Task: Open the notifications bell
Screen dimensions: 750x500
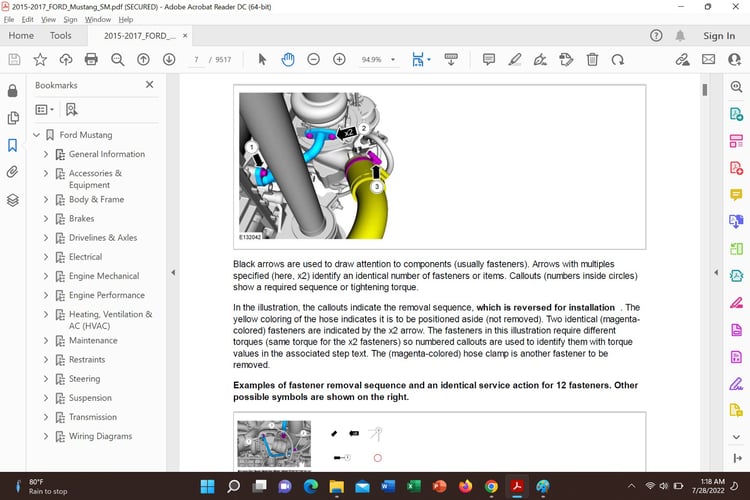Action: click(x=680, y=35)
